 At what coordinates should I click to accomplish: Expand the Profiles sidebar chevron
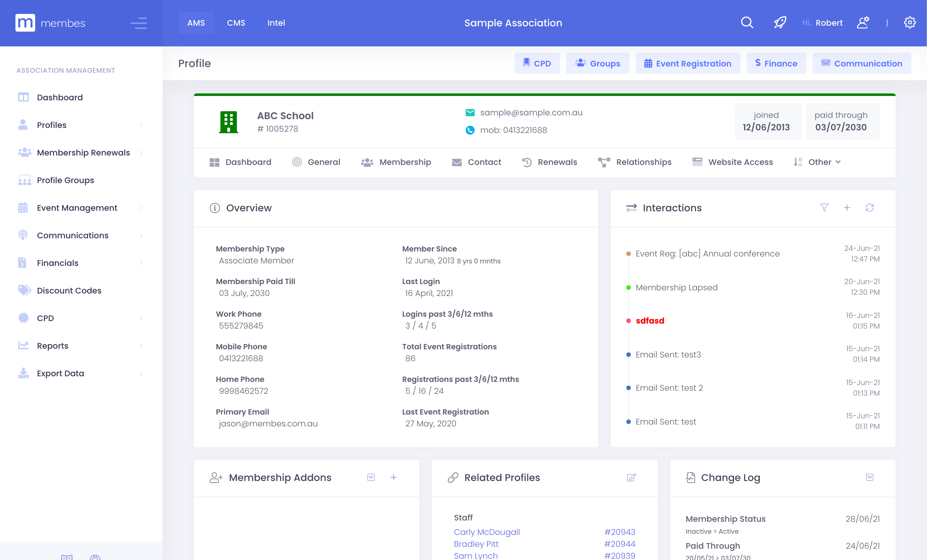click(x=141, y=125)
